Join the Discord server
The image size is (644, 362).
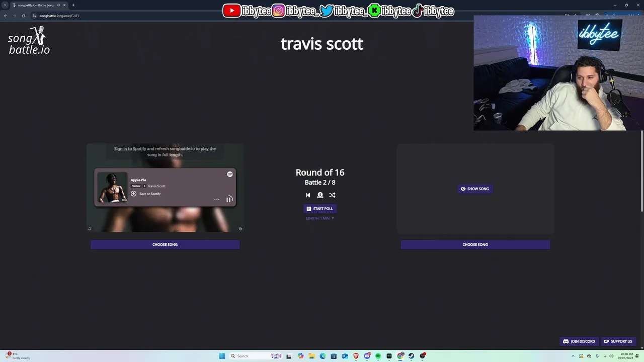point(579,341)
